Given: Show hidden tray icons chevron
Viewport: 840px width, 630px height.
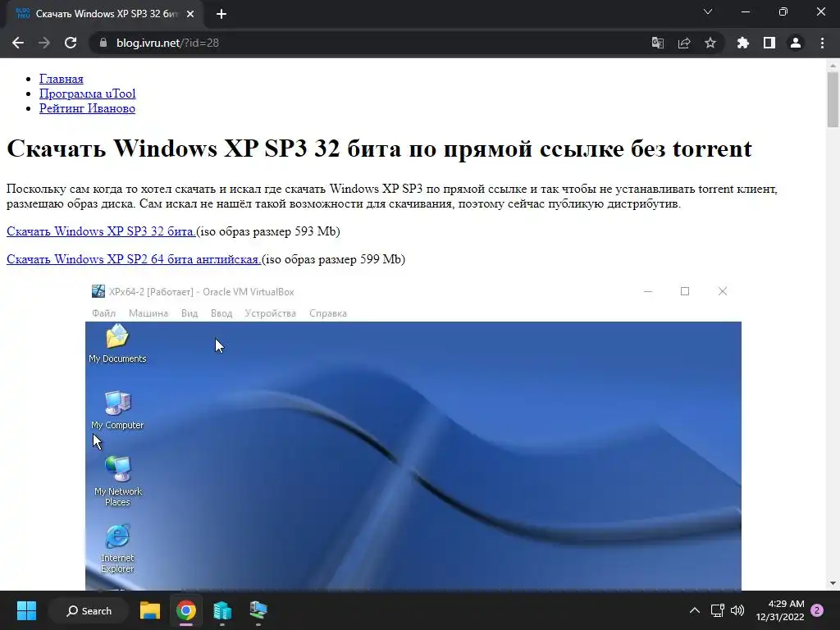Looking at the screenshot, I should tap(694, 610).
